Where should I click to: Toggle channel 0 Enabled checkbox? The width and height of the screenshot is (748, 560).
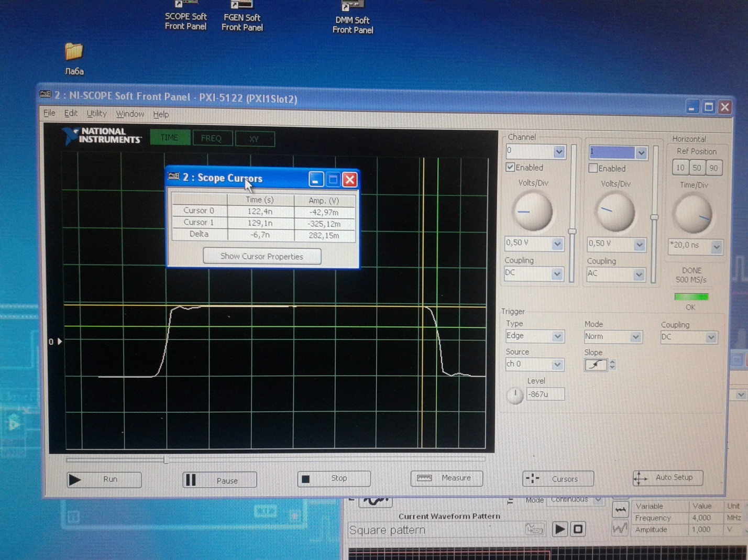click(x=510, y=167)
